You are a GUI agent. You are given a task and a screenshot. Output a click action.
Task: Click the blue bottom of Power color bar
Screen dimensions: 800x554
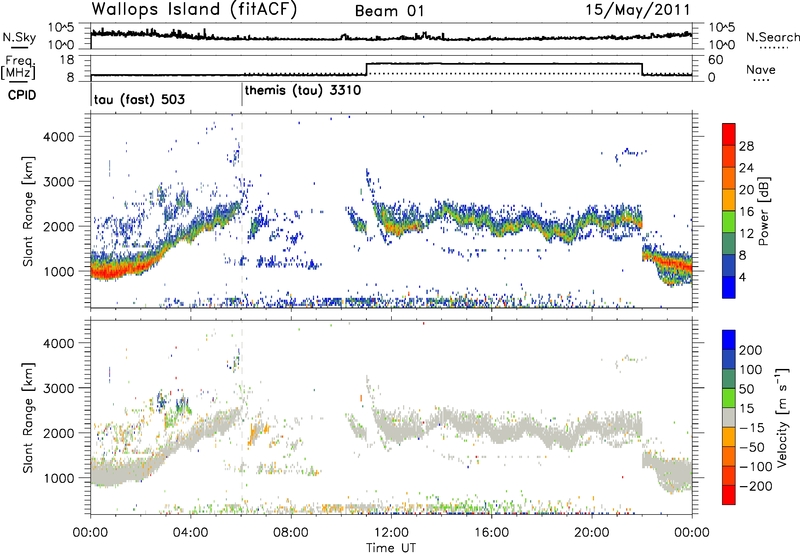729,287
